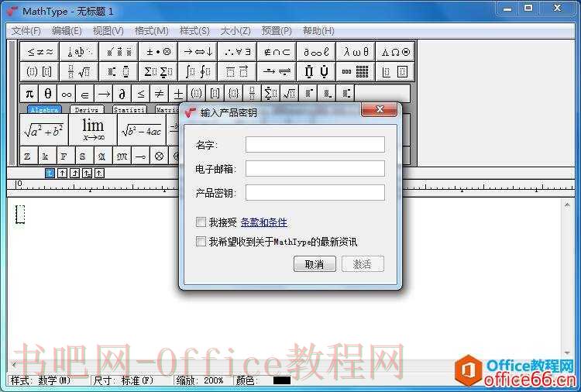The height and width of the screenshot is (392, 581).
Task: Insert the Fraktur M symbol
Action: [x=122, y=156]
